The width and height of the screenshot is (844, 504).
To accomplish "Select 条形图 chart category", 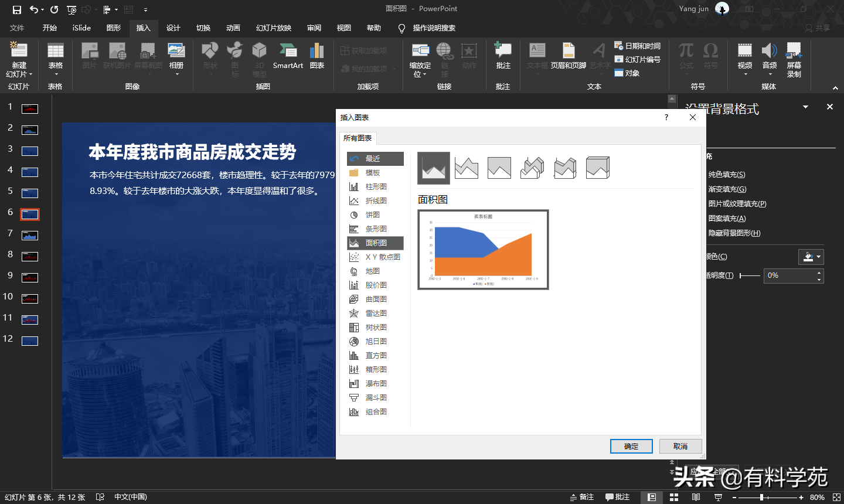I will [x=375, y=229].
